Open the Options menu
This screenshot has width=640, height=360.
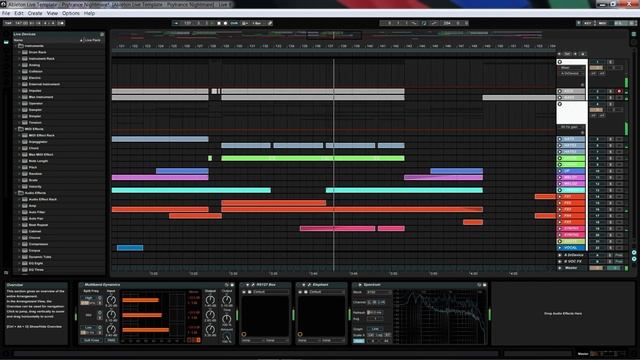(71, 13)
